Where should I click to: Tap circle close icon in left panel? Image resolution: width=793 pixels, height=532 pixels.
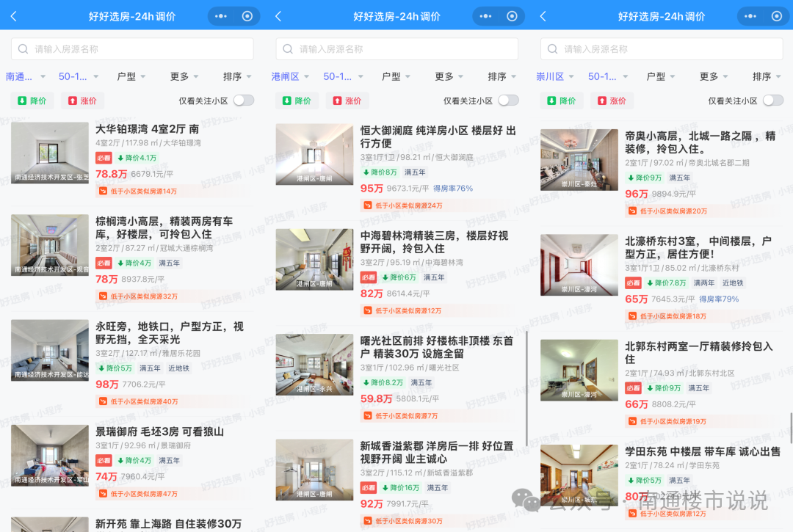(247, 16)
